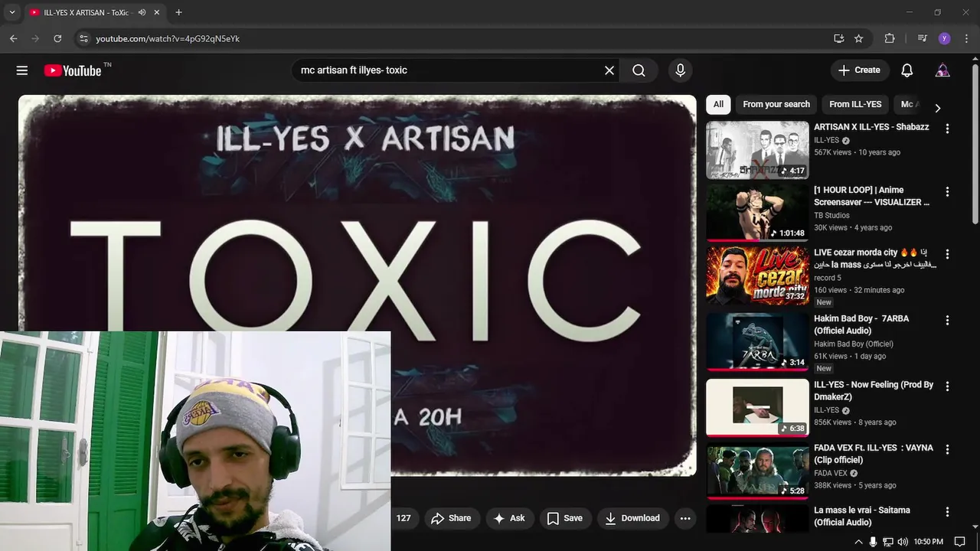This screenshot has height=551, width=980.
Task: Bookmark this page with the star icon
Action: [859, 38]
